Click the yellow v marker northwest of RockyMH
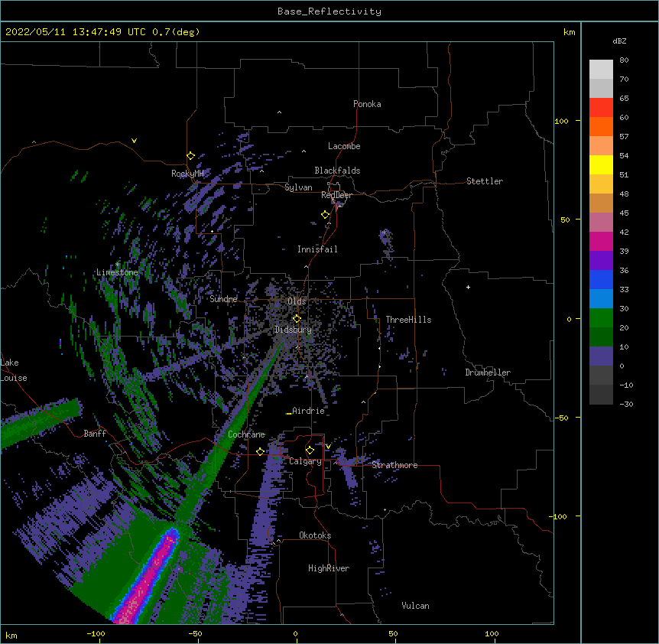The width and height of the screenshot is (659, 644). tap(134, 141)
